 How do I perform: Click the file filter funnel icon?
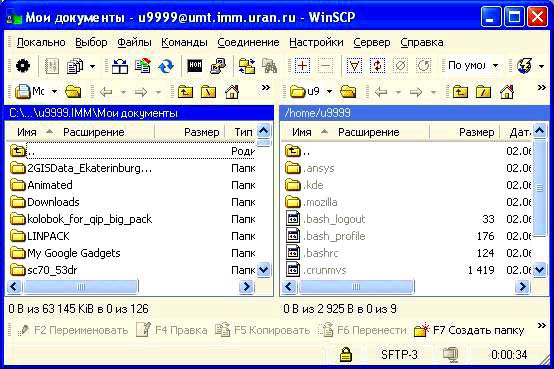coord(354,66)
